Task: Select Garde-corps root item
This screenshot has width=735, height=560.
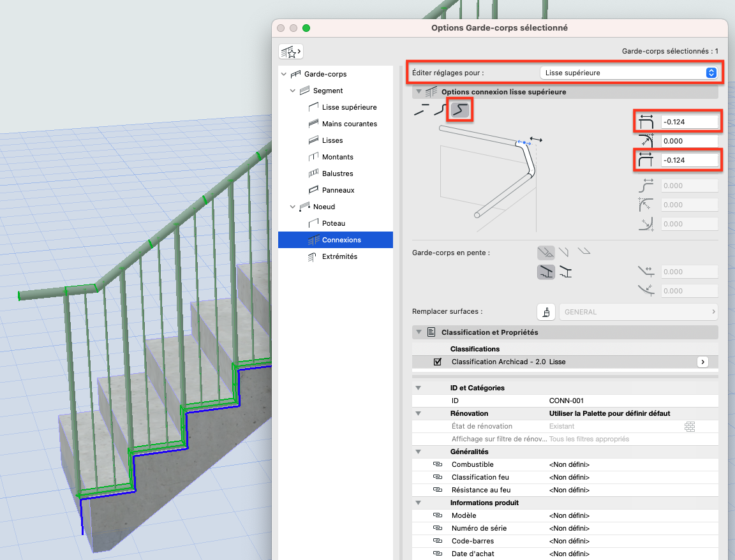Action: point(325,74)
